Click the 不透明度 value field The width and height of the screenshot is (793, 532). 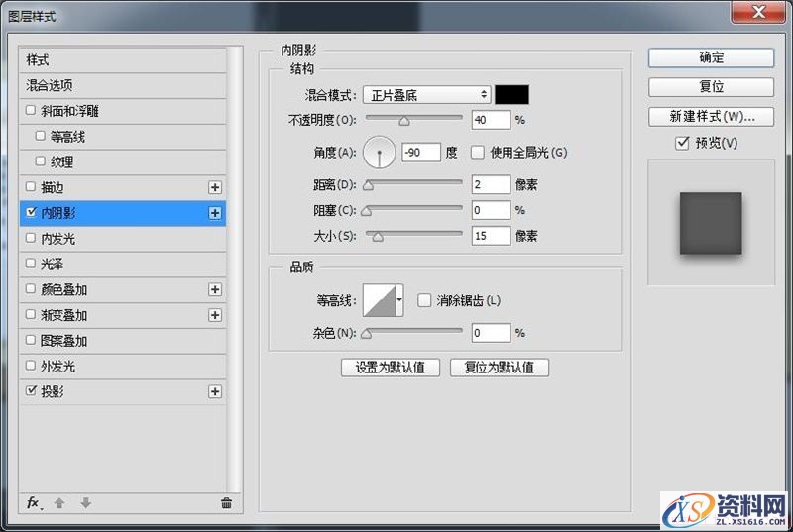pyautogui.click(x=491, y=120)
